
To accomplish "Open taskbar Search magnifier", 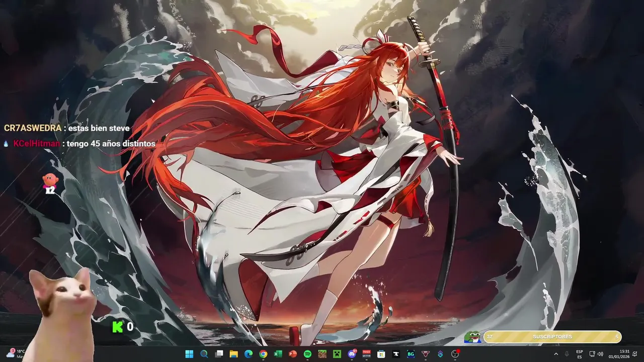I will (x=204, y=354).
